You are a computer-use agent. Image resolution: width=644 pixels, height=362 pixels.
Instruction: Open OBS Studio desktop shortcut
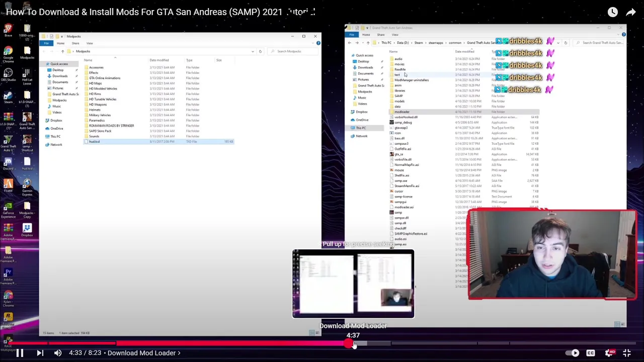click(x=8, y=74)
